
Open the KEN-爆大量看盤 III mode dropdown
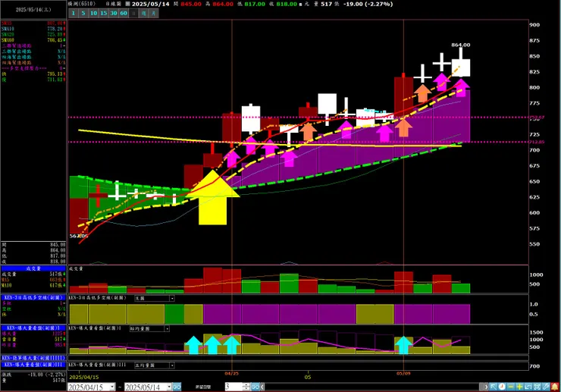(x=172, y=365)
